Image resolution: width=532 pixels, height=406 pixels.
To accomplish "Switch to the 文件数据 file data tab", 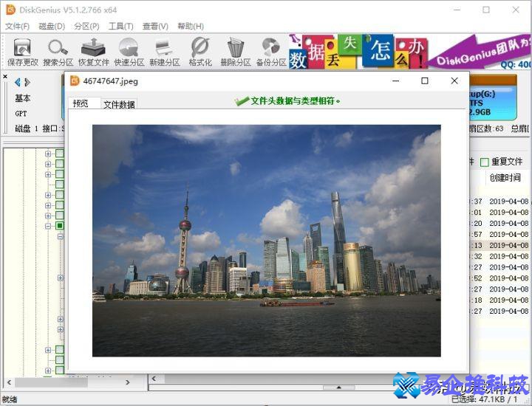I will (119, 104).
